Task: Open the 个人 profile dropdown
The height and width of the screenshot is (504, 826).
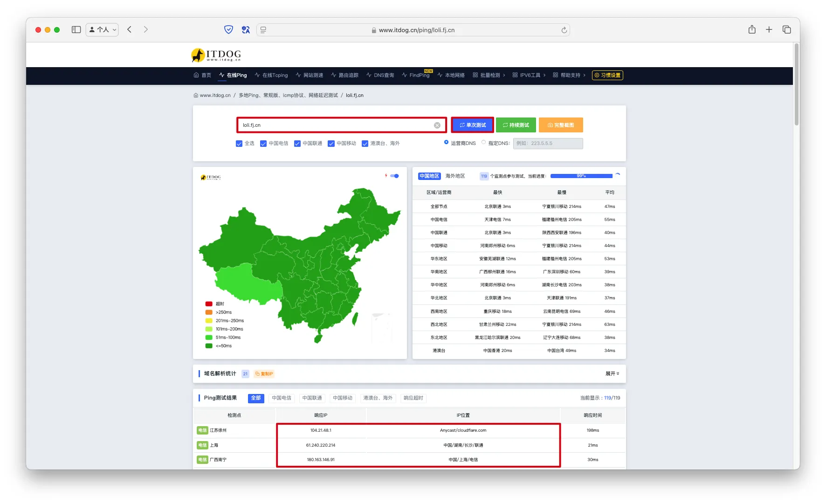Action: coord(102,30)
